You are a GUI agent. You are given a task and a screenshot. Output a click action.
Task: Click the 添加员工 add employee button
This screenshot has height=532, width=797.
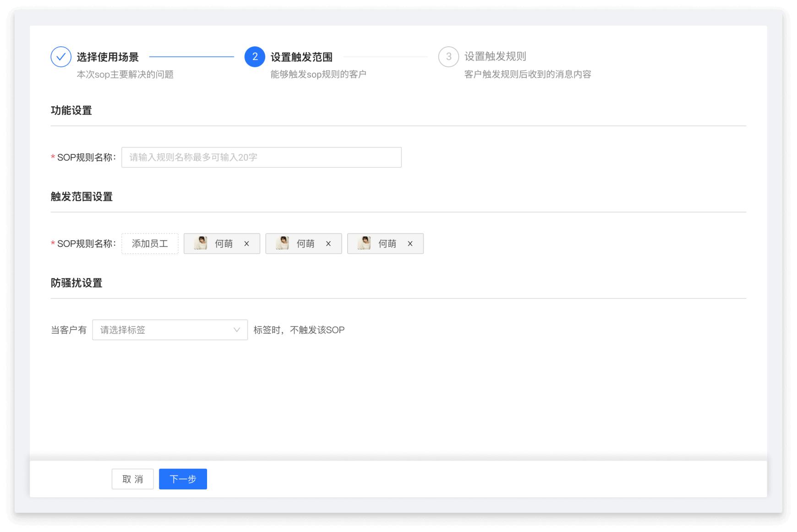[150, 244]
